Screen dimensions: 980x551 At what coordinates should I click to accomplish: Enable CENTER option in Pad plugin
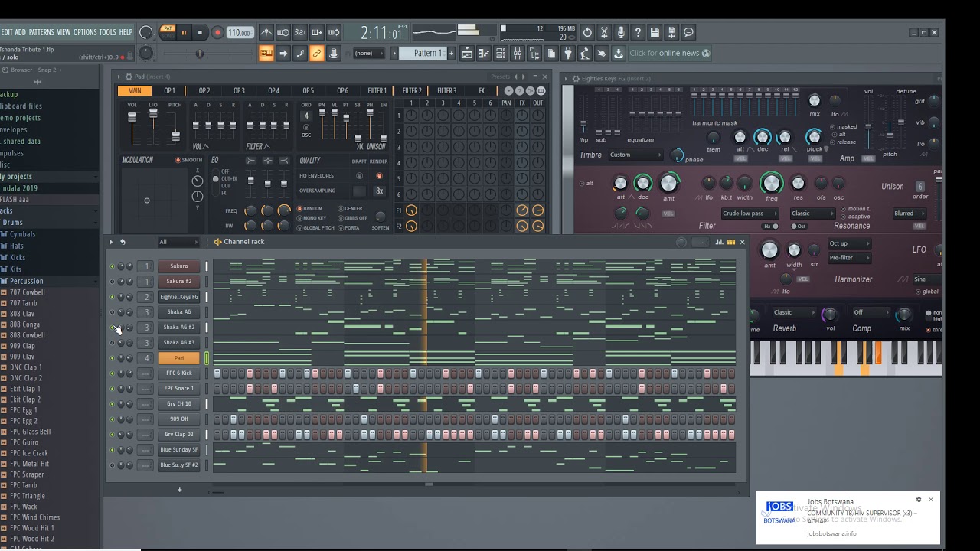point(351,208)
